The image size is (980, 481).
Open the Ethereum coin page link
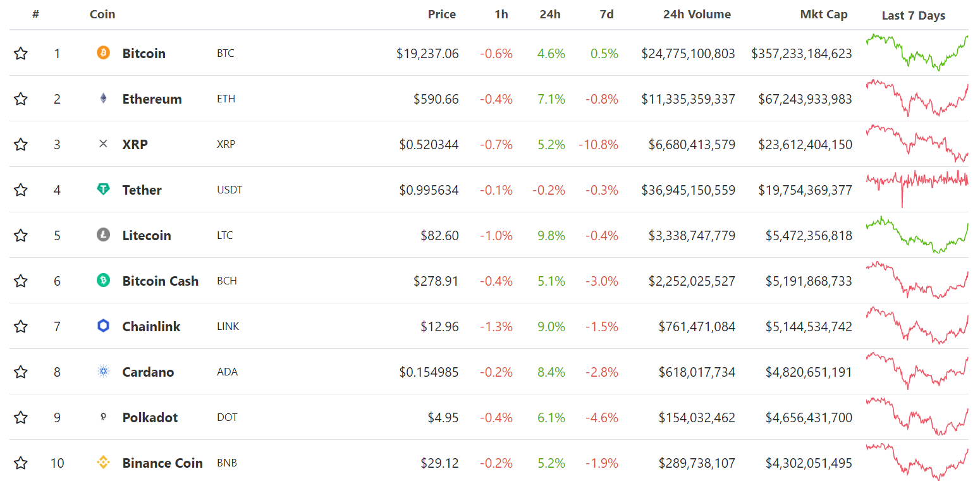[x=152, y=99]
